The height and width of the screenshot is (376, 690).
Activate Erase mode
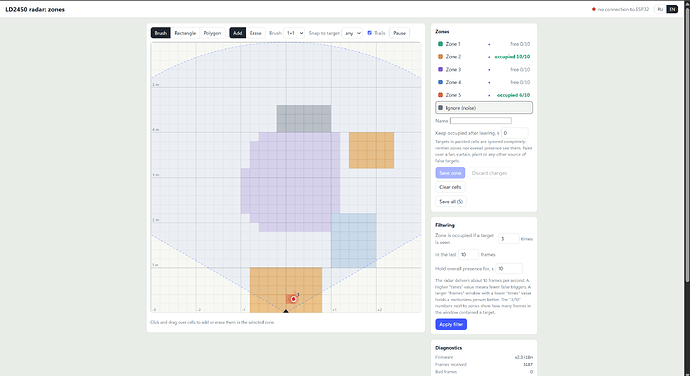point(256,33)
